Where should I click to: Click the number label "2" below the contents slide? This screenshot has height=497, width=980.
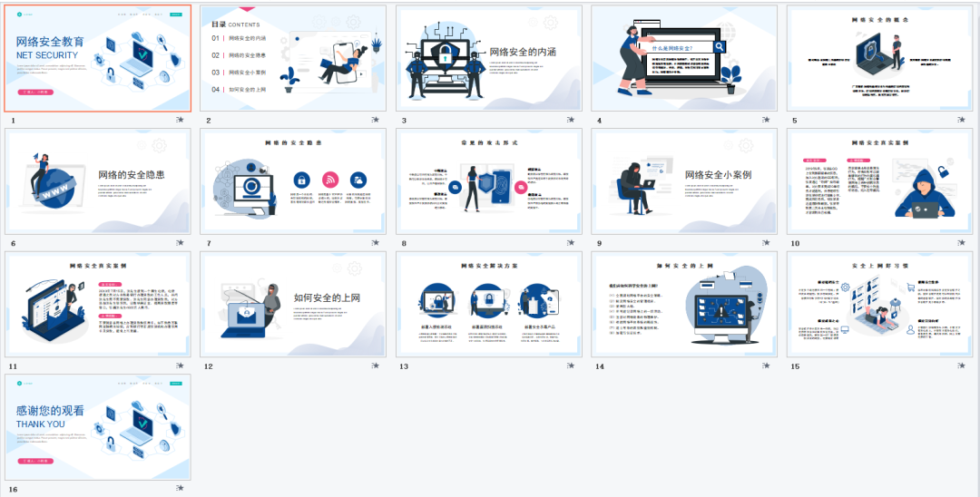coord(209,121)
